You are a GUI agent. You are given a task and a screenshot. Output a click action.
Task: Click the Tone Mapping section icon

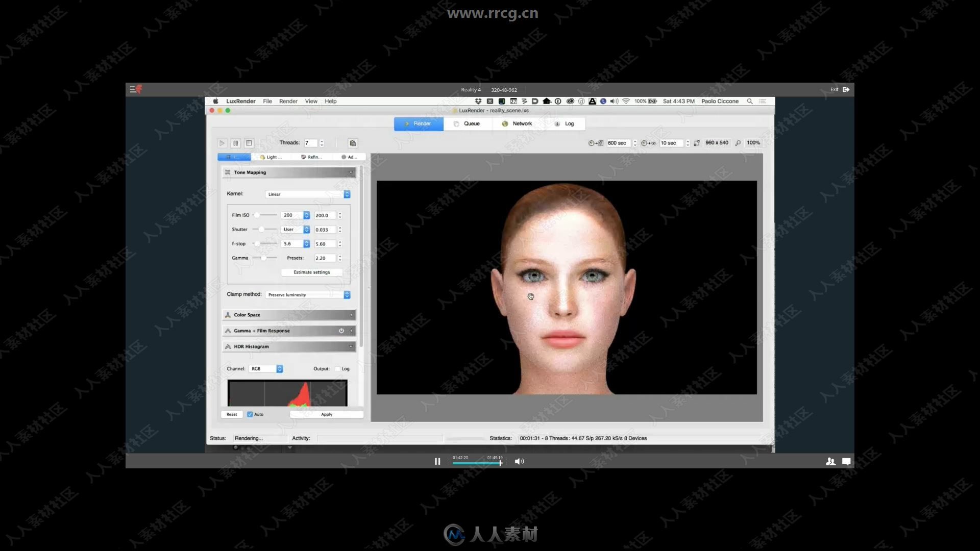pos(228,172)
